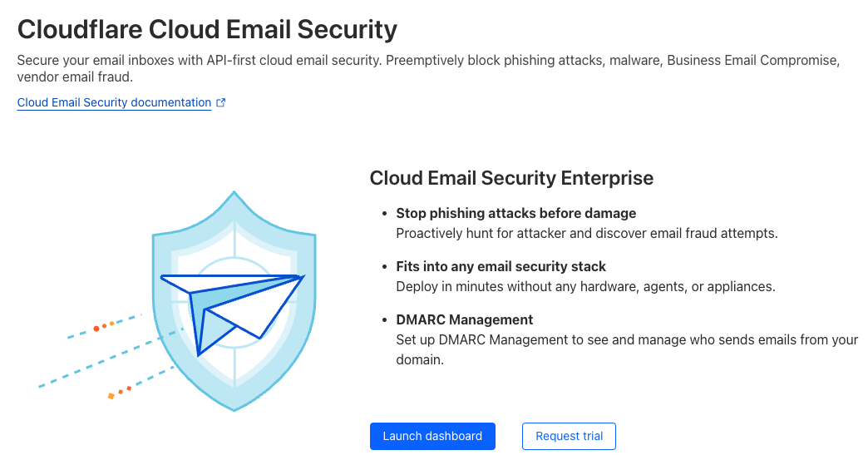Click the bullet marker beside DMARC Management
This screenshot has height=475, width=868.
click(x=383, y=320)
